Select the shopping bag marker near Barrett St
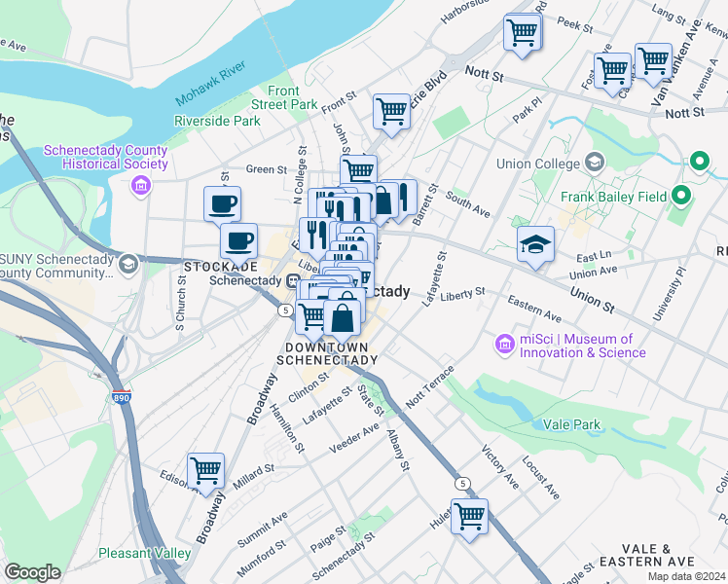The width and height of the screenshot is (728, 584). pyautogui.click(x=386, y=201)
